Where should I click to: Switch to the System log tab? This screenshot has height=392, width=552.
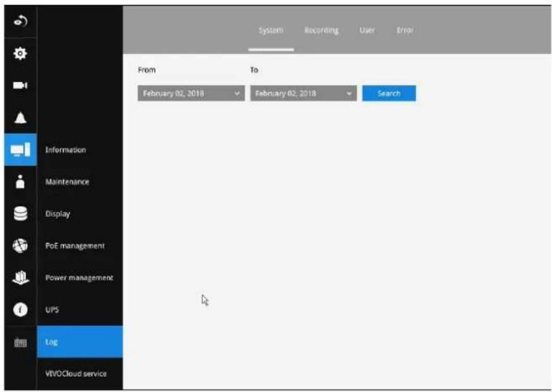pyautogui.click(x=271, y=30)
